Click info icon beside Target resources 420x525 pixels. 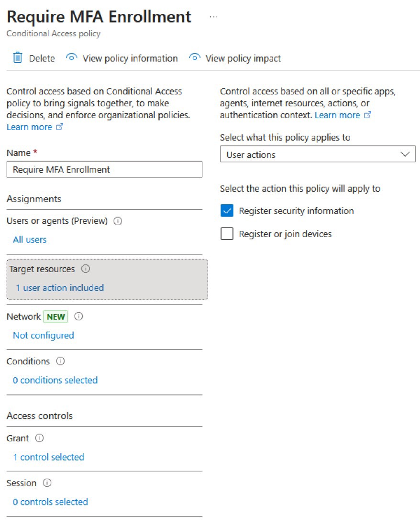pos(86,269)
